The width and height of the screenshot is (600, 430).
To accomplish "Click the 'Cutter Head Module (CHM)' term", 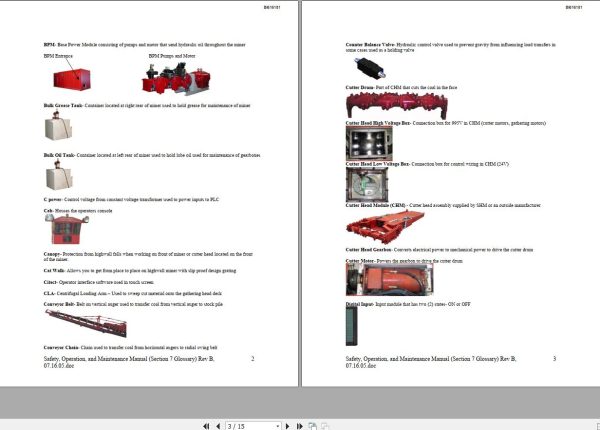I will click(375, 205).
